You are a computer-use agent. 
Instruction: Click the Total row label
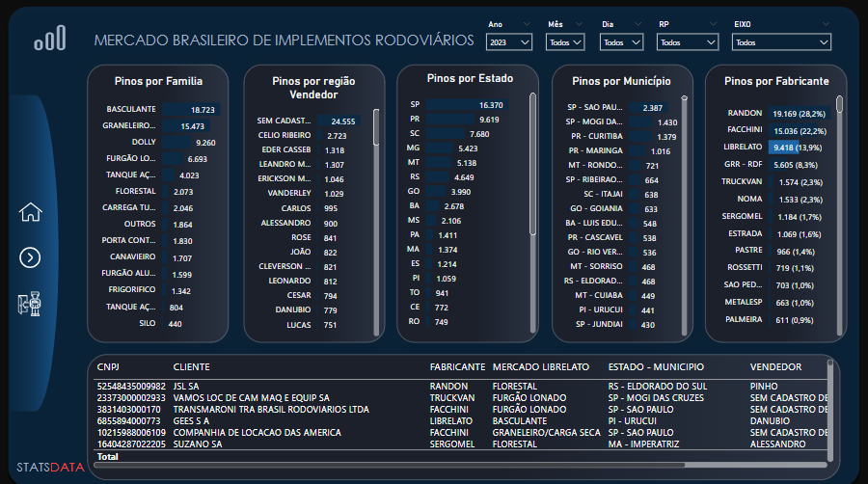coord(107,456)
